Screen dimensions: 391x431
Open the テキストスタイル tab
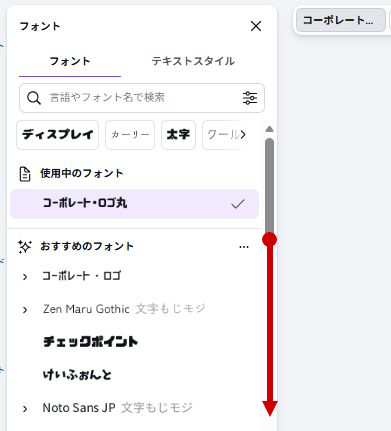click(193, 61)
